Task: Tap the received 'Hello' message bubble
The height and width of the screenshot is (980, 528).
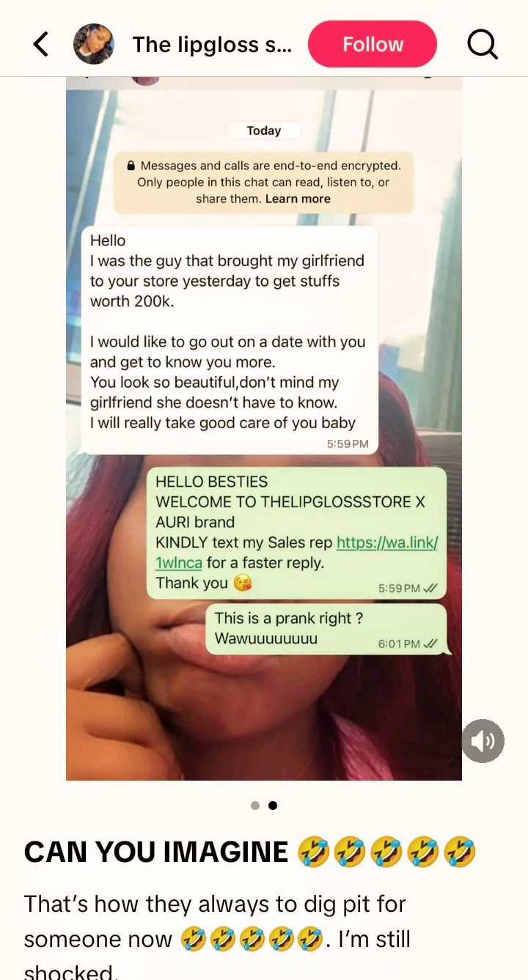Action: [x=230, y=340]
